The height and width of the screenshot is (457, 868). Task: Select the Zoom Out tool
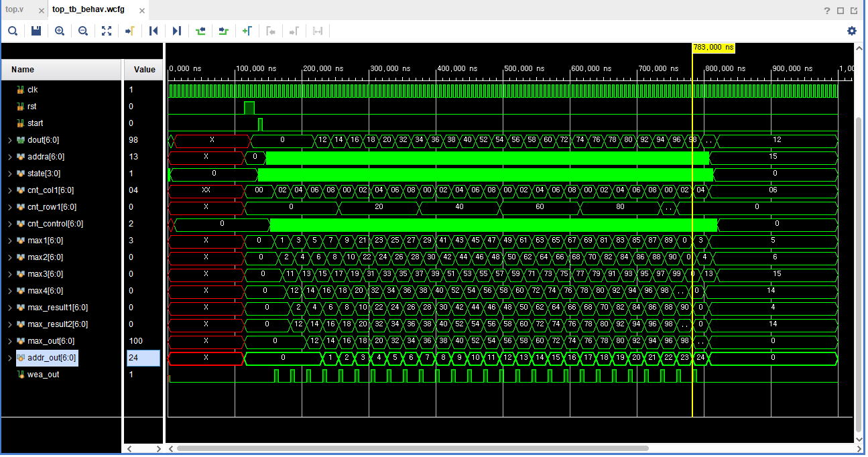(82, 30)
